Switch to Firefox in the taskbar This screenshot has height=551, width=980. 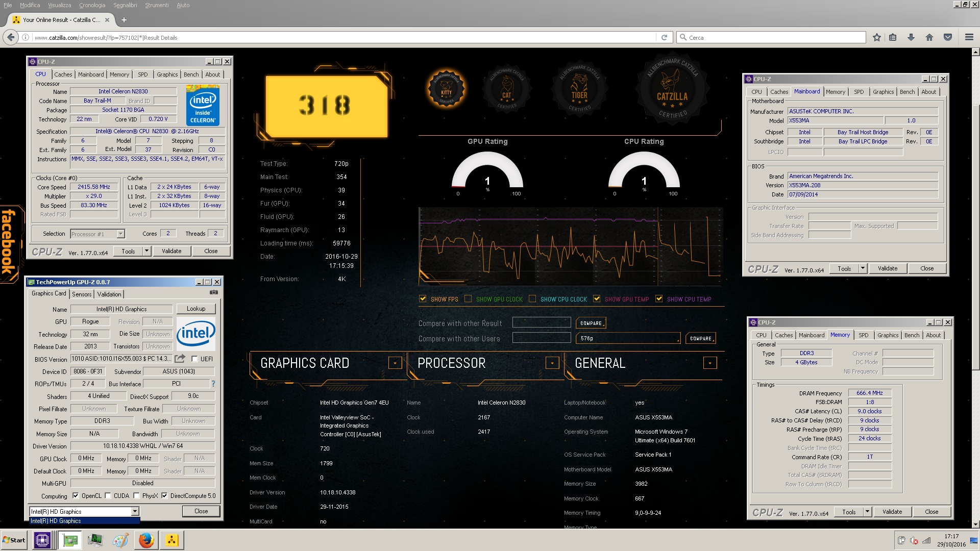click(146, 540)
